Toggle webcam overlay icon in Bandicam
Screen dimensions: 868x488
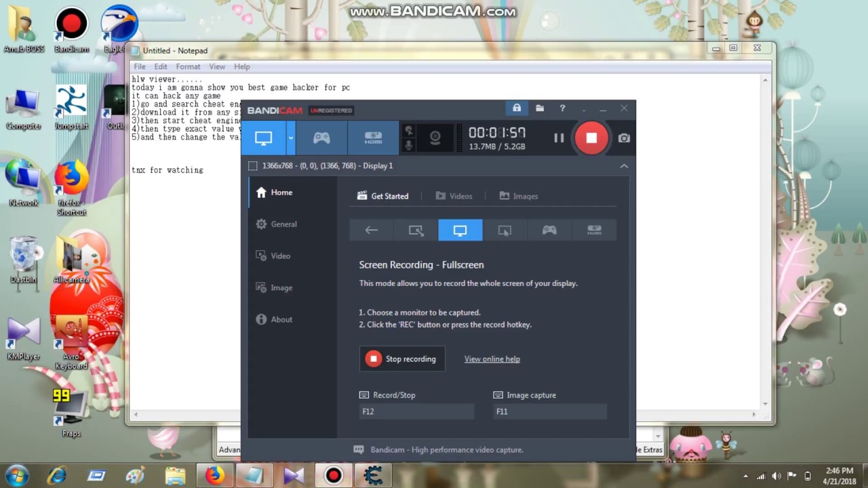tap(435, 138)
